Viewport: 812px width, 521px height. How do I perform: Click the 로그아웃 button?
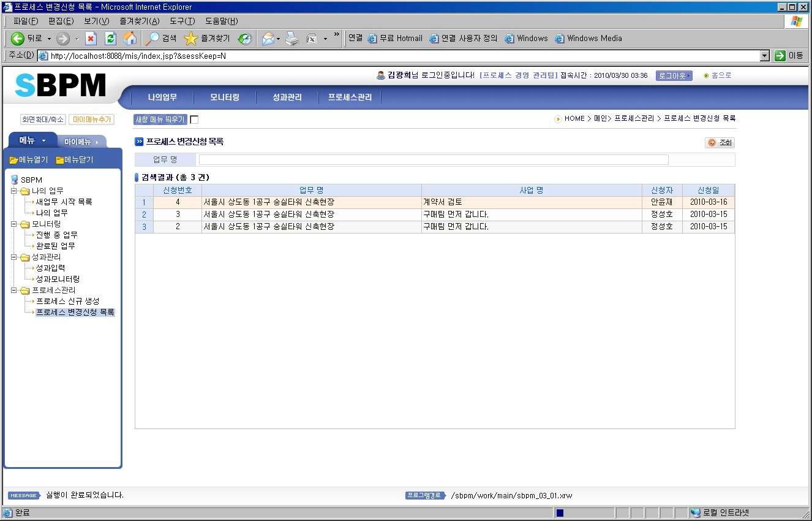[674, 75]
